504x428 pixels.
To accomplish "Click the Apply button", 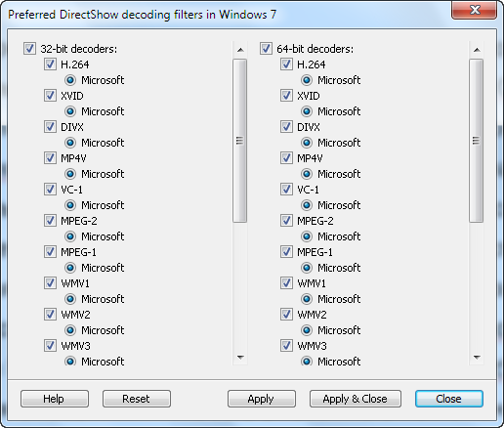I will coord(262,399).
